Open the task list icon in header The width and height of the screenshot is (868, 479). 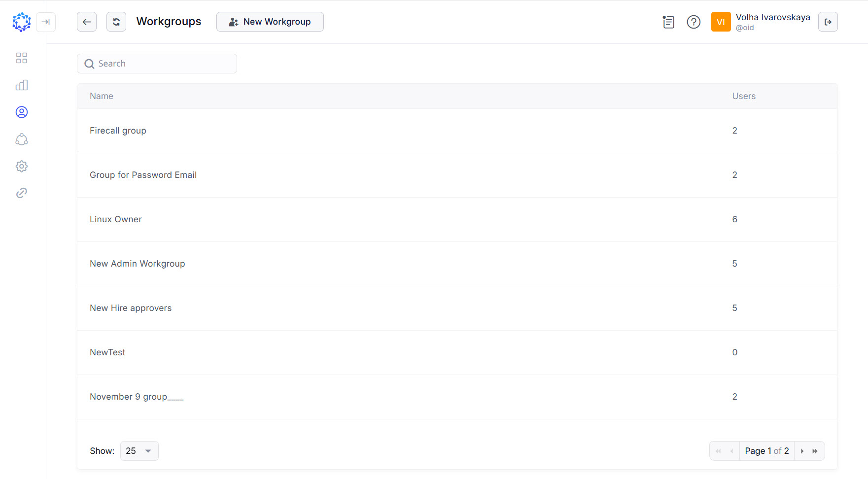[668, 22]
